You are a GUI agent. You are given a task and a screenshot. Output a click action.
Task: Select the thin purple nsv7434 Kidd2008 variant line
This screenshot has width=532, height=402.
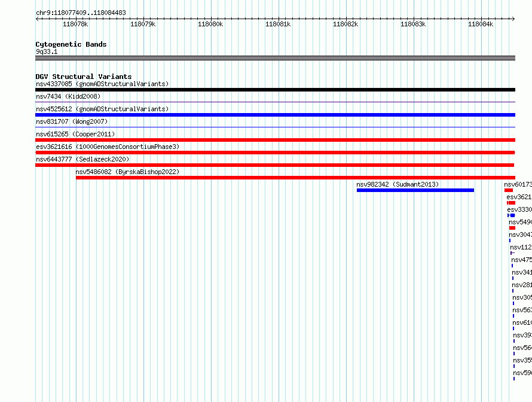[x=275, y=102]
